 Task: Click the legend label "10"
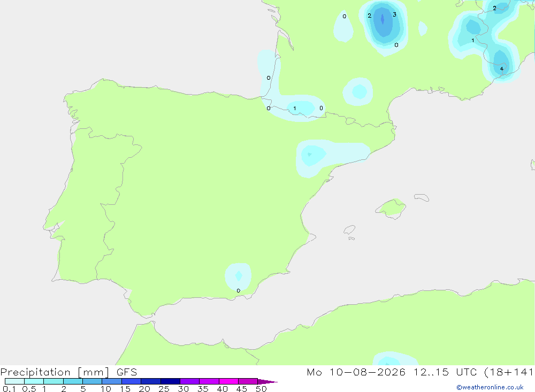[x=106, y=389]
